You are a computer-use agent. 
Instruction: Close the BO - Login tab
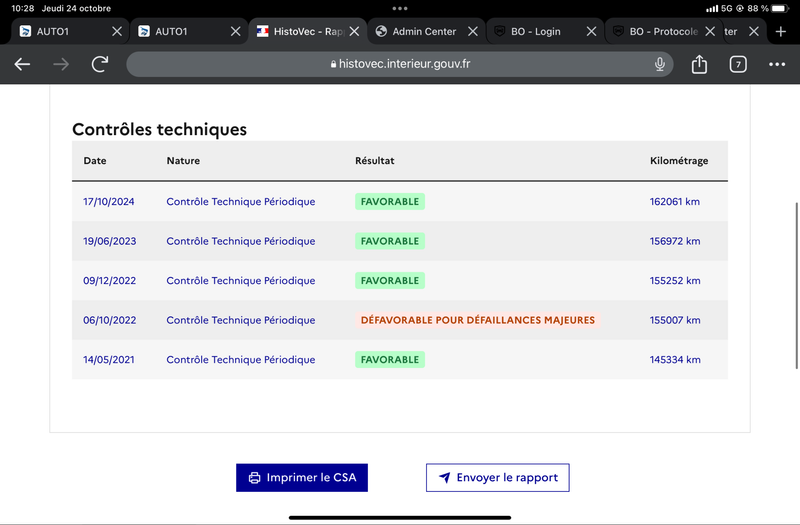[x=591, y=32]
